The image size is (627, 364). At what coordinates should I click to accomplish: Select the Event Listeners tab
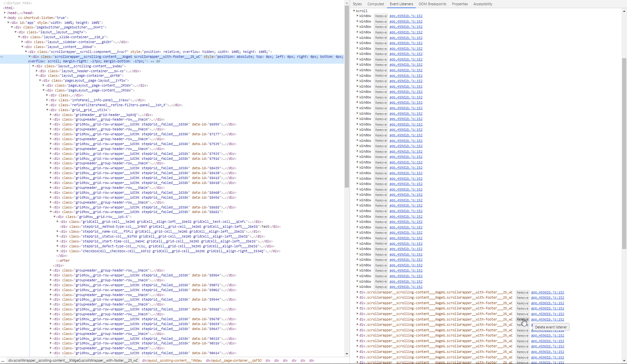(401, 4)
